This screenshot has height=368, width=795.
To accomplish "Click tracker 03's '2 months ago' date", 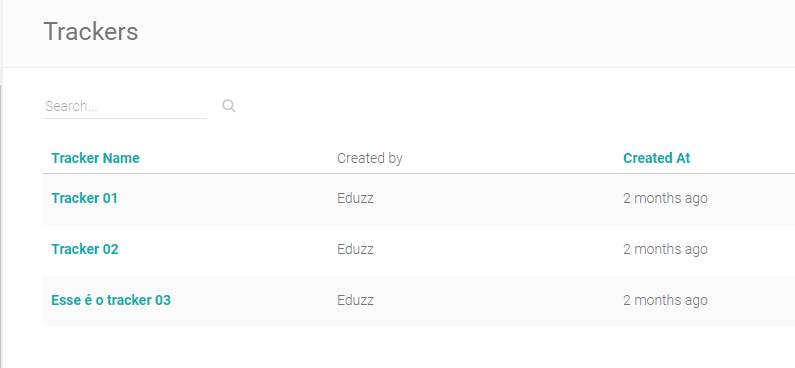I will (665, 300).
